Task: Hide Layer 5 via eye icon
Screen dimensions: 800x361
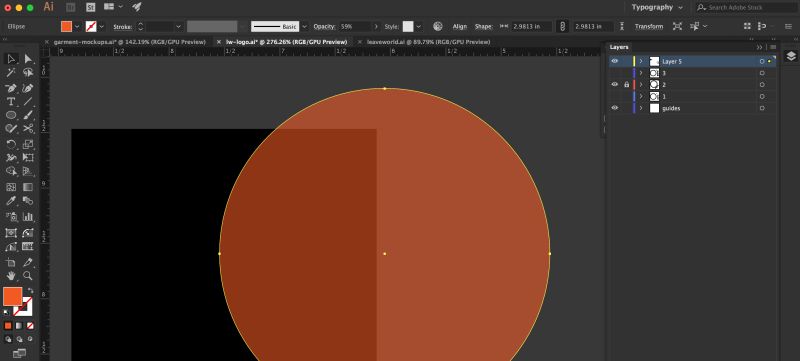Action: [x=615, y=61]
